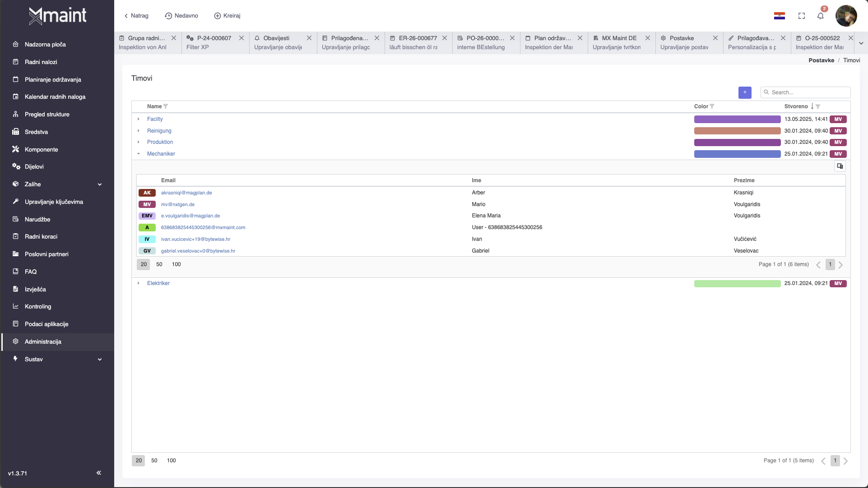The width and height of the screenshot is (868, 488).
Task: Select 100 items per page at bottom
Action: (x=172, y=460)
